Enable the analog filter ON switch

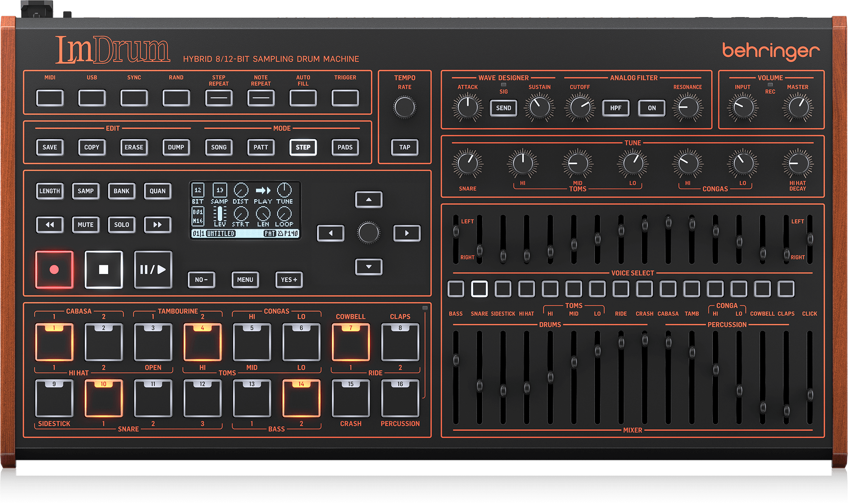651,108
